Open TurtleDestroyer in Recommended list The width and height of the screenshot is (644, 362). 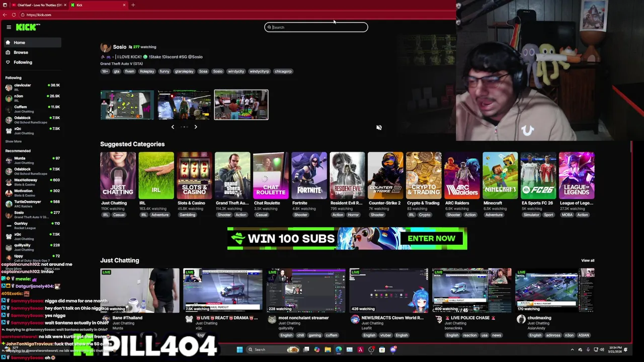click(x=33, y=204)
